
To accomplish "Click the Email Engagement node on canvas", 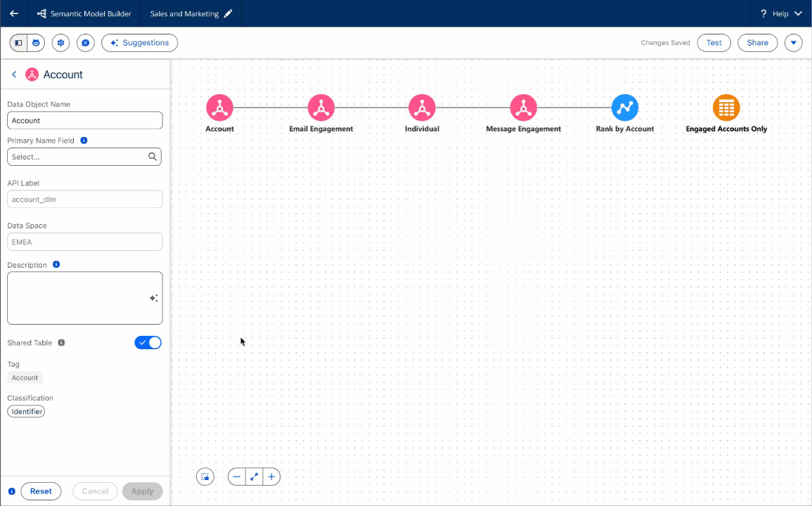I will [x=321, y=108].
